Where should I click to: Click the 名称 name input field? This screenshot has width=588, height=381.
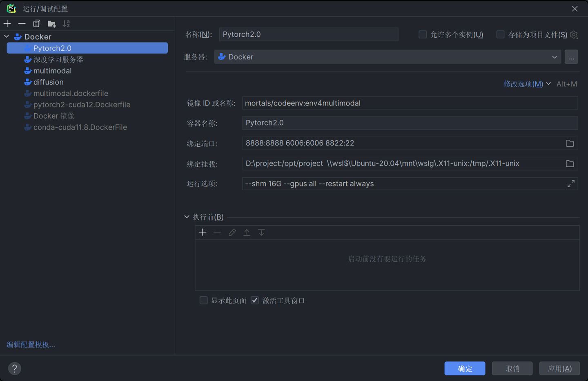pos(309,34)
